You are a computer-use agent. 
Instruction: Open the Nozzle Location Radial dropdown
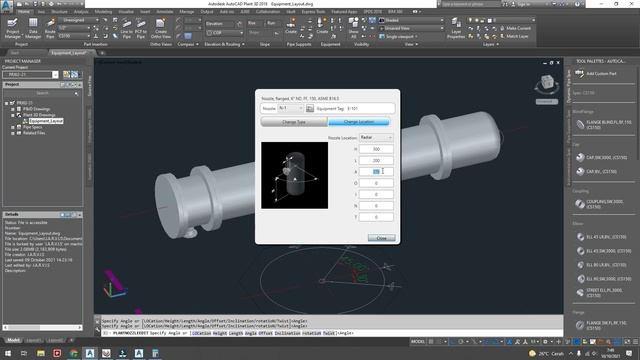pos(376,138)
